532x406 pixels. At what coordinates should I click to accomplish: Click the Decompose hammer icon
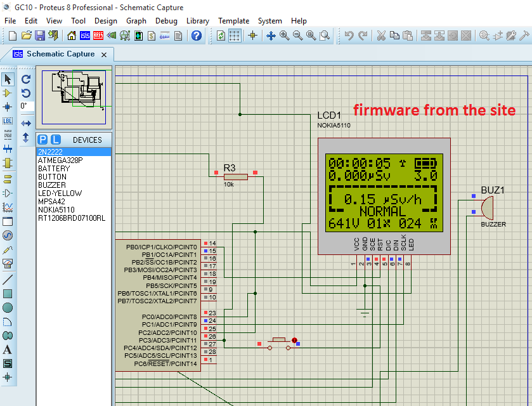tap(524, 36)
